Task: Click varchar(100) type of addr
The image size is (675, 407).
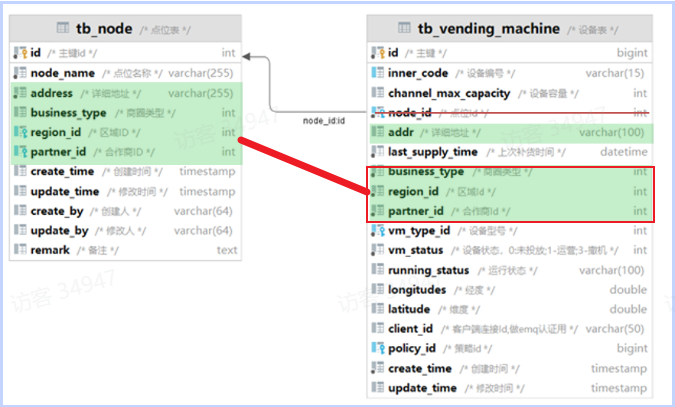Action: pyautogui.click(x=612, y=132)
